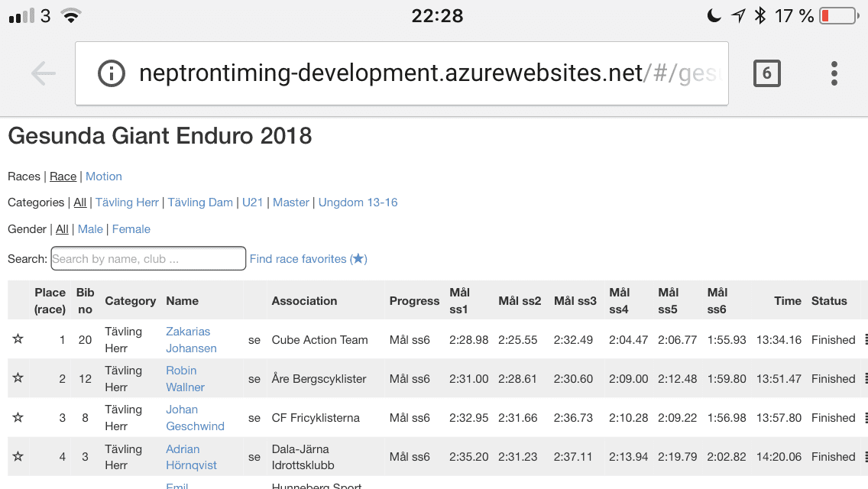The height and width of the screenshot is (489, 868).
Task: Filter by Male gender
Action: [x=90, y=228]
